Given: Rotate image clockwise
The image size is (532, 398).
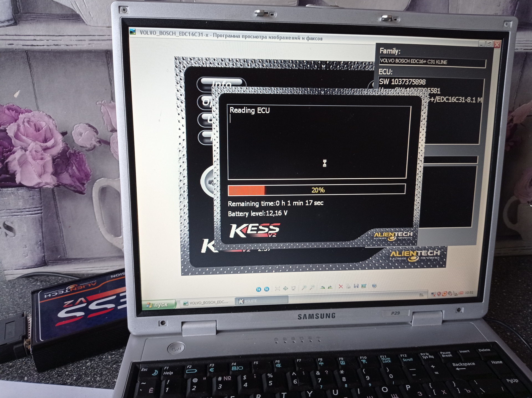Looking at the screenshot, I should (x=323, y=287).
